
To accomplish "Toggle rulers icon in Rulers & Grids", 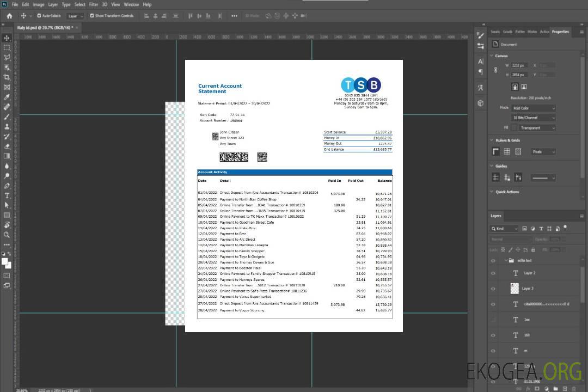I will [x=495, y=151].
